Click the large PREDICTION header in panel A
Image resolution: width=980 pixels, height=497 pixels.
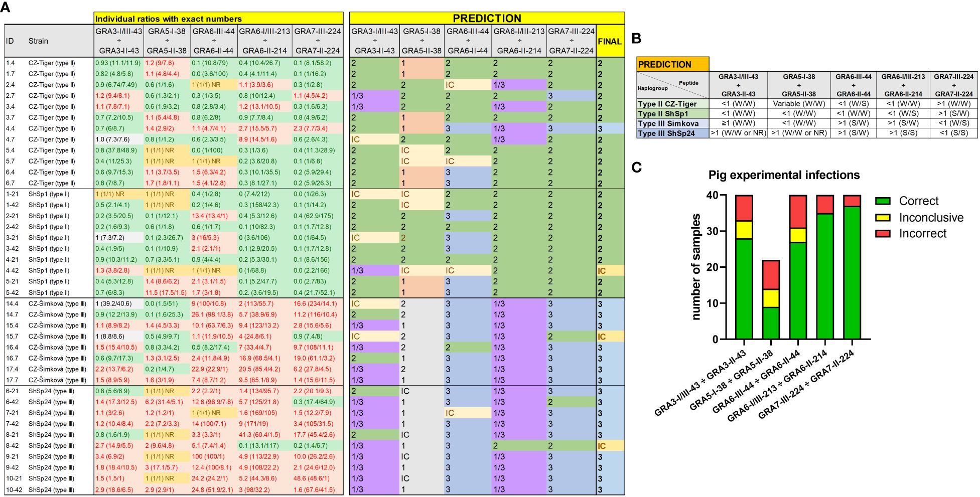[487, 19]
